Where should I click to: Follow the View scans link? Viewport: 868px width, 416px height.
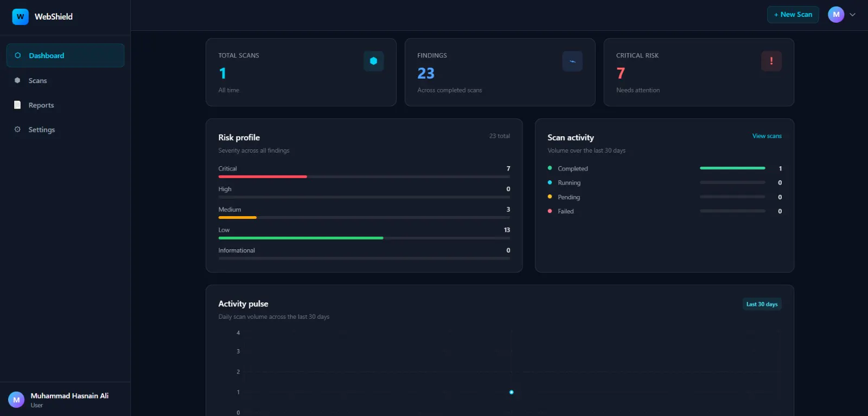point(767,136)
